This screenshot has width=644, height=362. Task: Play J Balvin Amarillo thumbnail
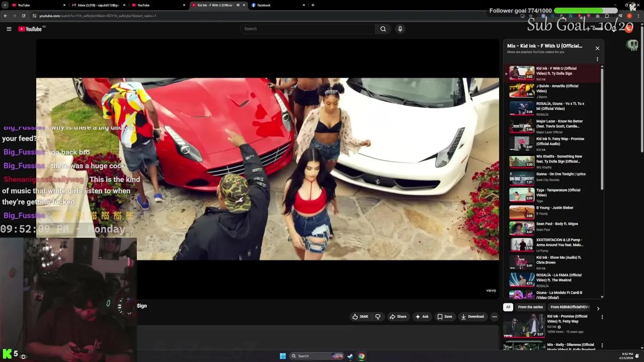[x=522, y=90]
